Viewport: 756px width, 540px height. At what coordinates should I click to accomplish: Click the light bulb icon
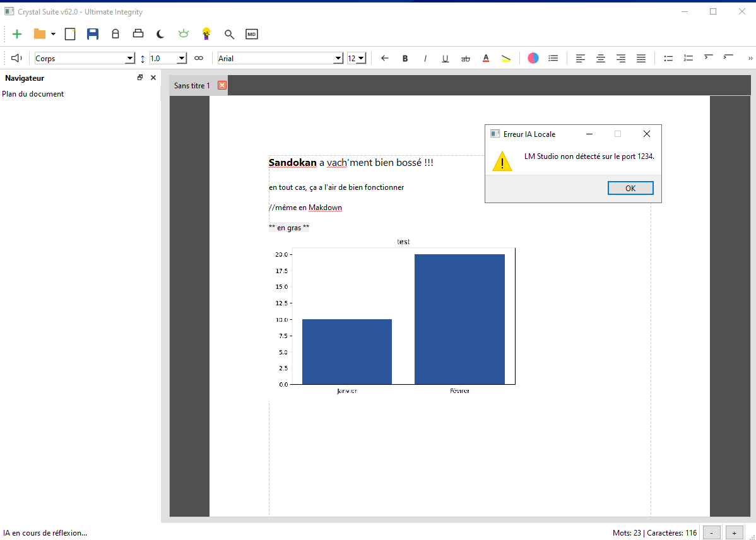[x=206, y=34]
